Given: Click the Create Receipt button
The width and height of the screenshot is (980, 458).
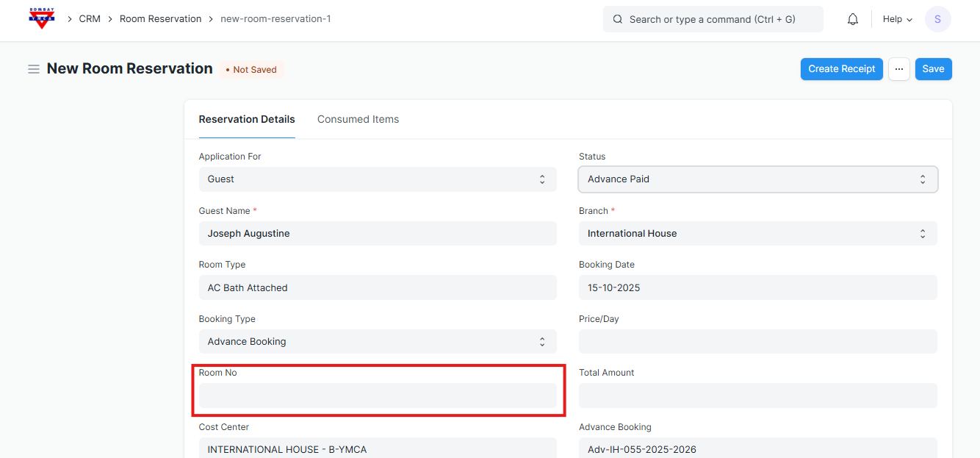Looking at the screenshot, I should point(841,69).
